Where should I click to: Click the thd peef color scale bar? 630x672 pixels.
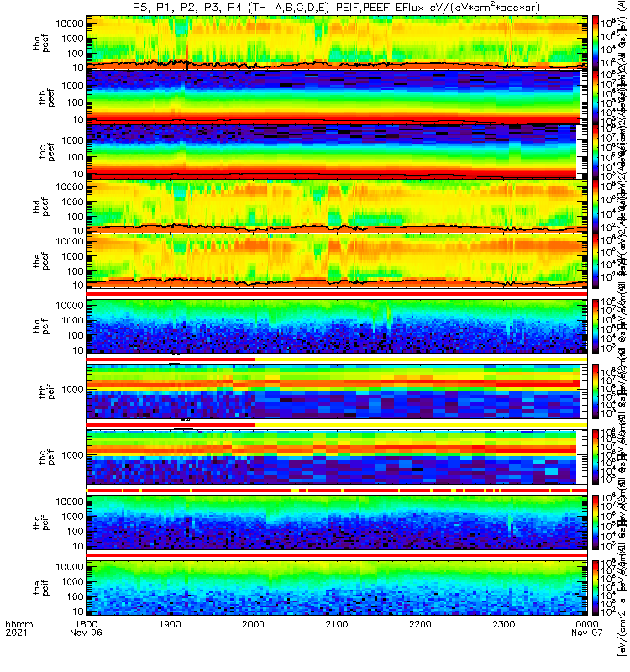(596, 206)
